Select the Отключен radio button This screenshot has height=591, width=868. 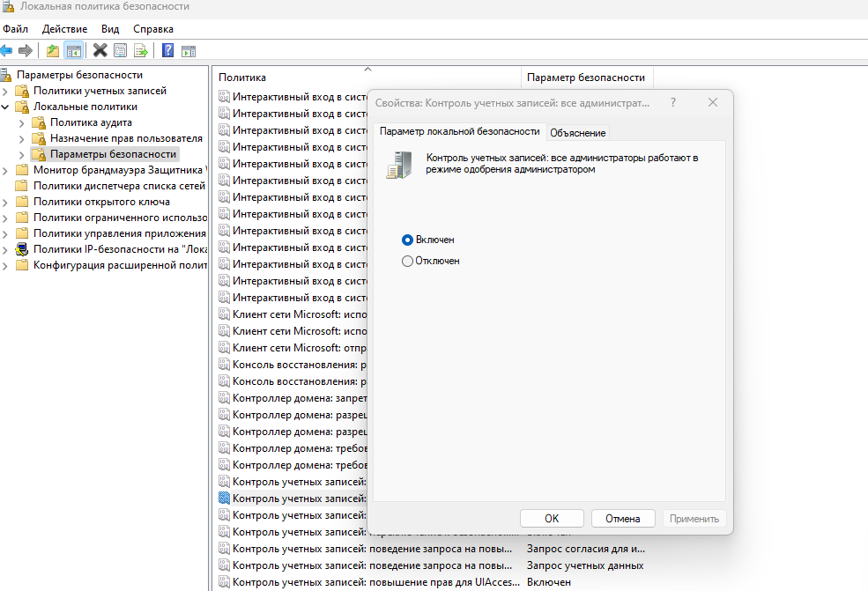pos(407,261)
